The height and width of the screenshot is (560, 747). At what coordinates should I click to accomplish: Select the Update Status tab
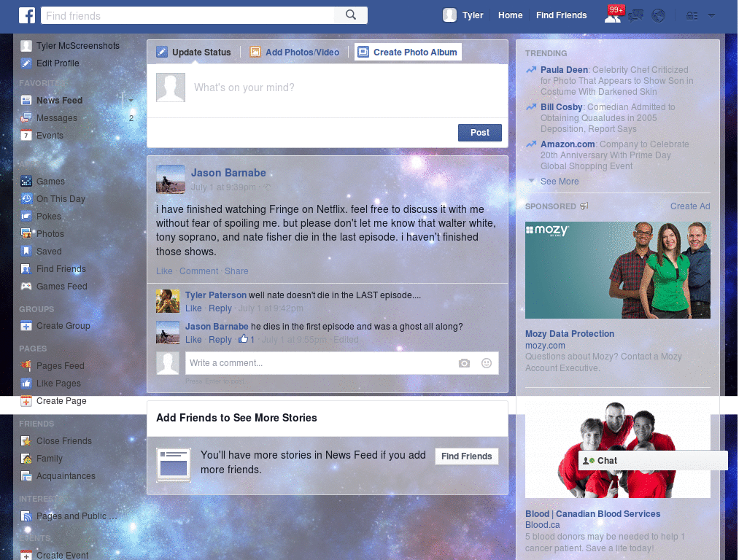pyautogui.click(x=193, y=52)
